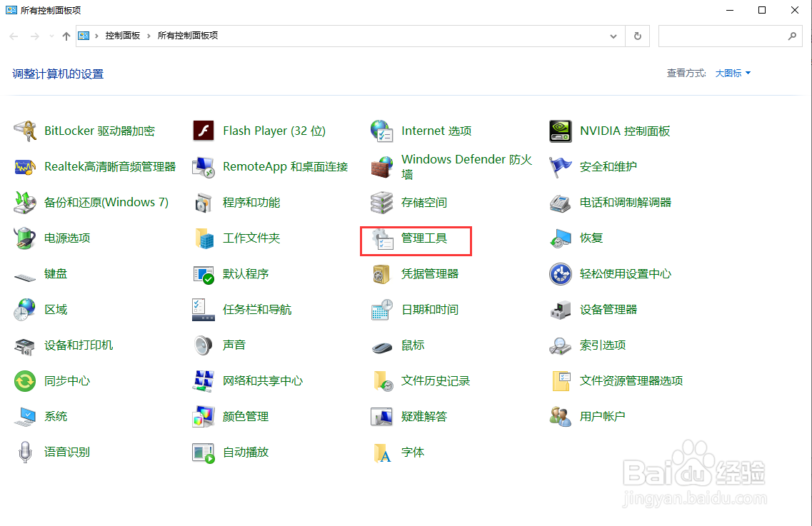Open Internet 选项 globe icon
Viewport: 812px width, 526px height.
[x=381, y=131]
